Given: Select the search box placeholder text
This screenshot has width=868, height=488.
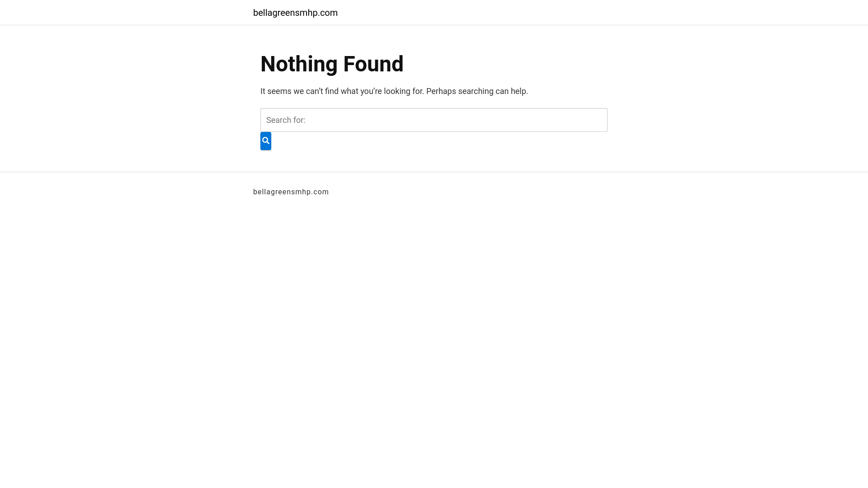Looking at the screenshot, I should (x=286, y=120).
